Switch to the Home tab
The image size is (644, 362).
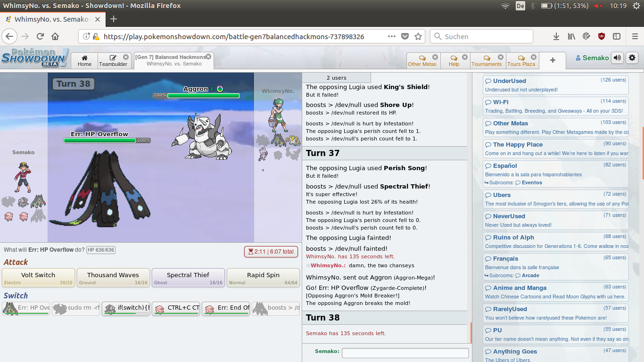tap(84, 60)
